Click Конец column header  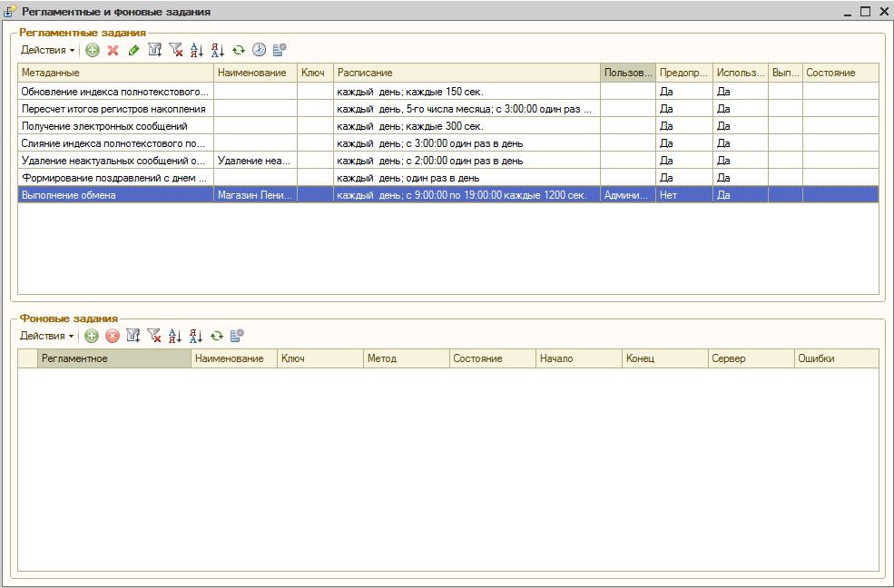664,359
